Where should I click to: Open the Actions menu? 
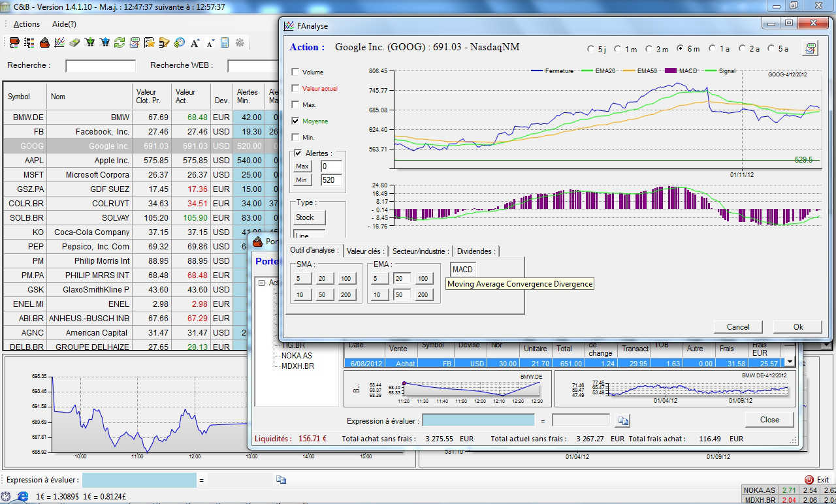click(x=27, y=24)
